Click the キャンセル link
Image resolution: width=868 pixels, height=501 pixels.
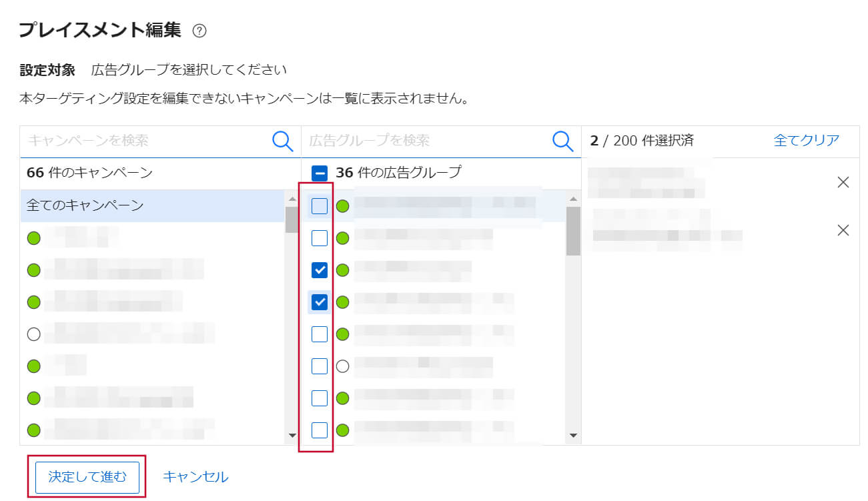[196, 477]
